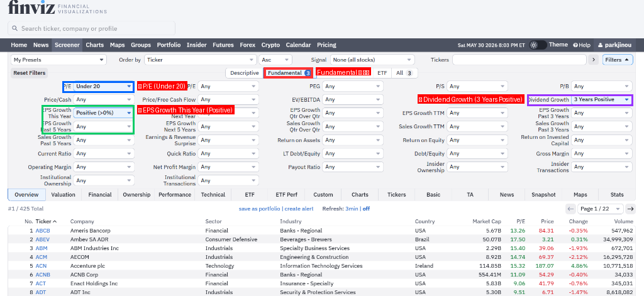Open the P/E Under 20 dropdown
Screen dimensions: 644x296
point(104,86)
